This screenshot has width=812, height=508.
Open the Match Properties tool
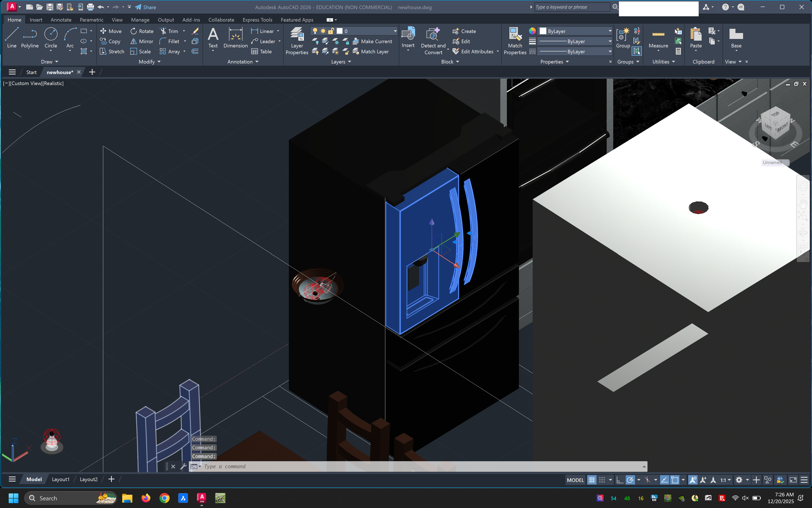pos(515,41)
